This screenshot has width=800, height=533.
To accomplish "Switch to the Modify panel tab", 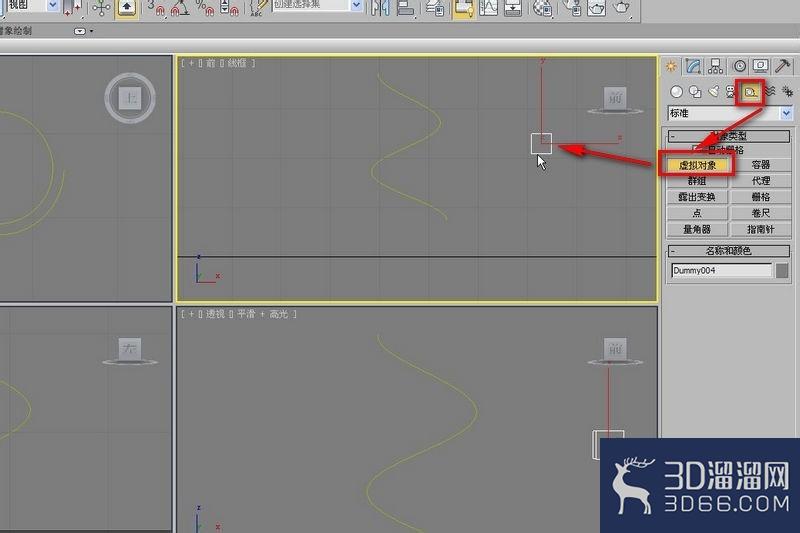I will pyautogui.click(x=693, y=66).
